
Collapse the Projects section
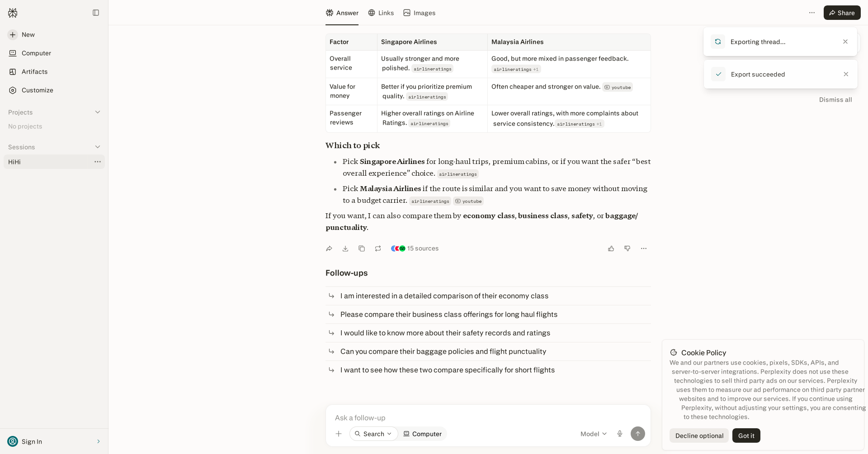tap(98, 112)
